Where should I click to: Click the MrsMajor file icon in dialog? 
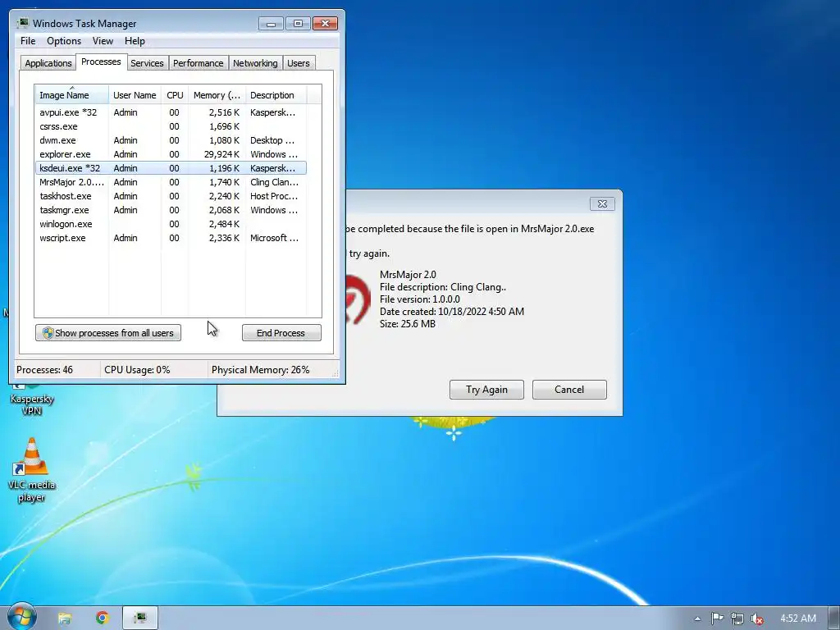[x=358, y=299]
